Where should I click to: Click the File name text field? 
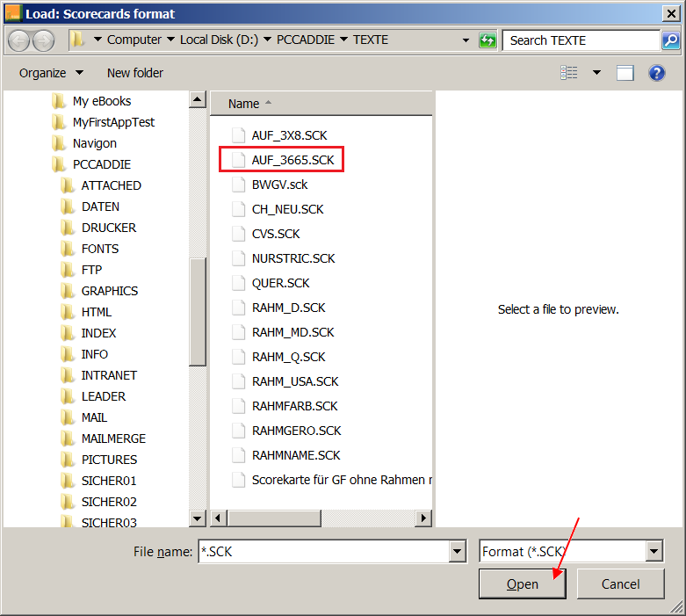pos(324,551)
